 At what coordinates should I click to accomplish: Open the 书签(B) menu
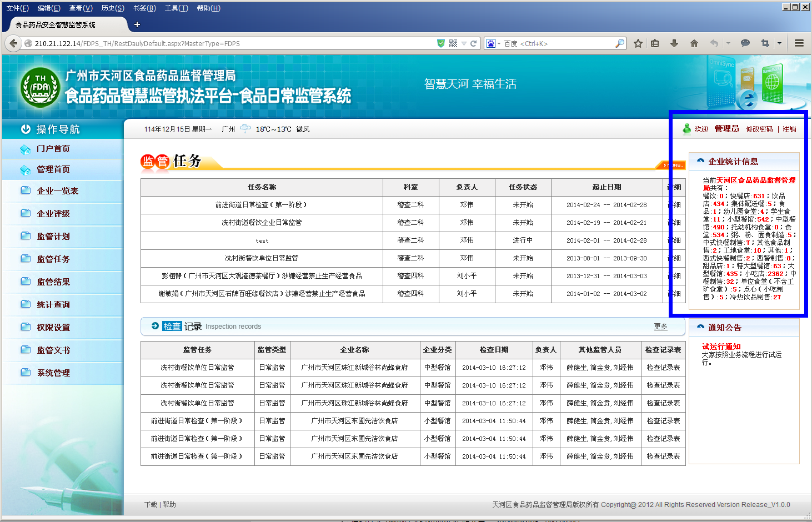[144, 8]
